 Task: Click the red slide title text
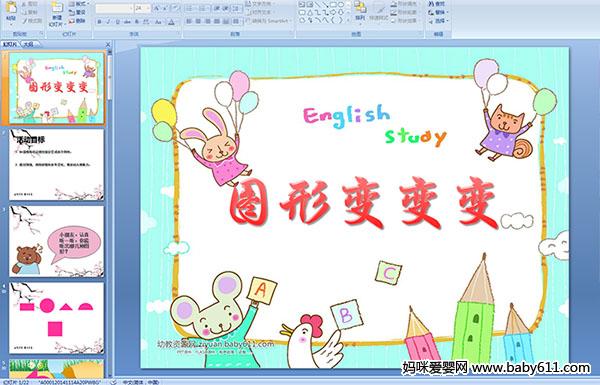tap(364, 202)
